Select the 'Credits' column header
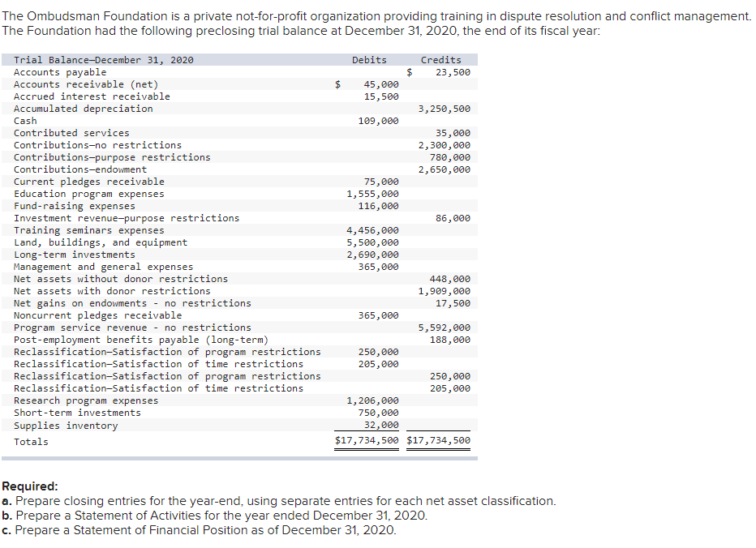The image size is (756, 548). pyautogui.click(x=440, y=60)
